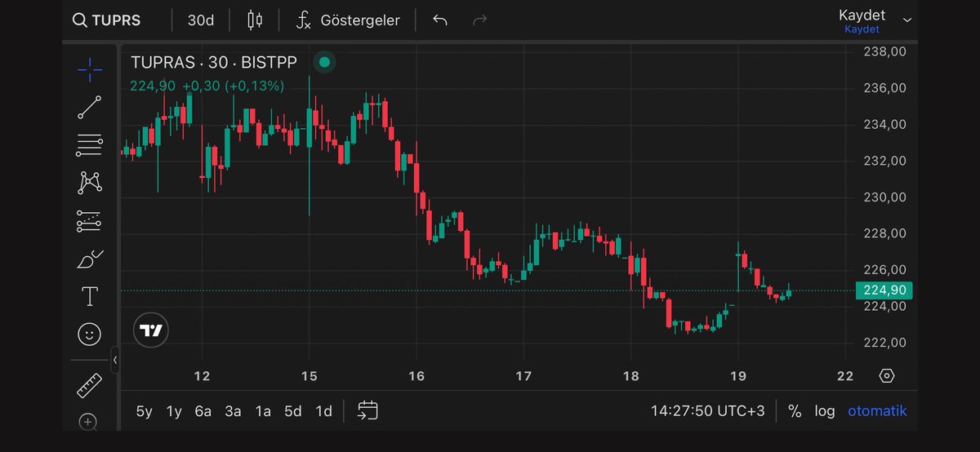Open chart settings hexagon icon
This screenshot has width=980, height=452.
887,376
